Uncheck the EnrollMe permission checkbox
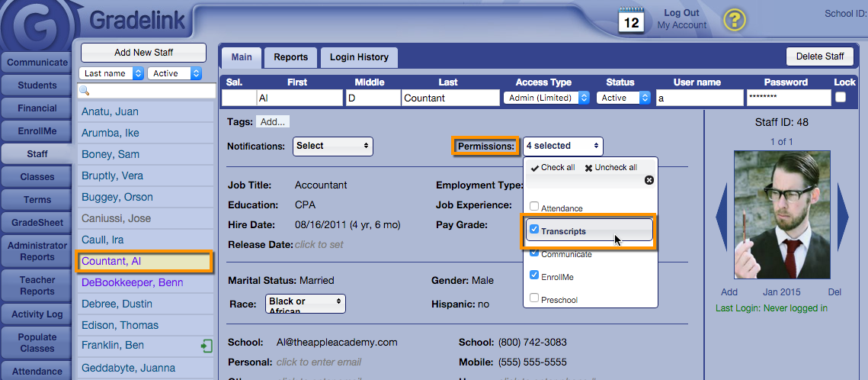 [534, 275]
